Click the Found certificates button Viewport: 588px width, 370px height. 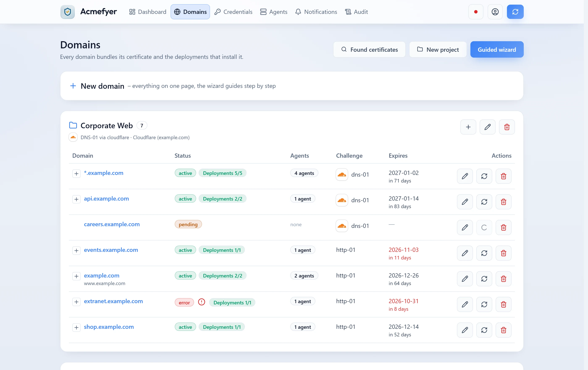[x=369, y=49]
